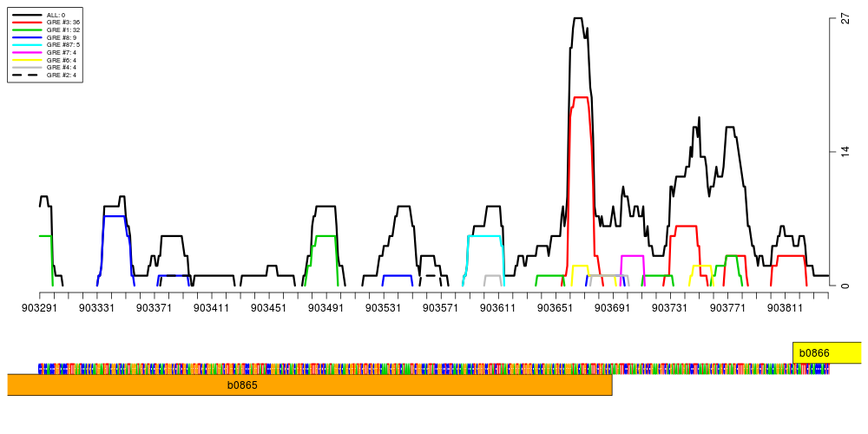This screenshot has width=868, height=434.
Task: Select the cyan legend line
Action: [x=27, y=44]
